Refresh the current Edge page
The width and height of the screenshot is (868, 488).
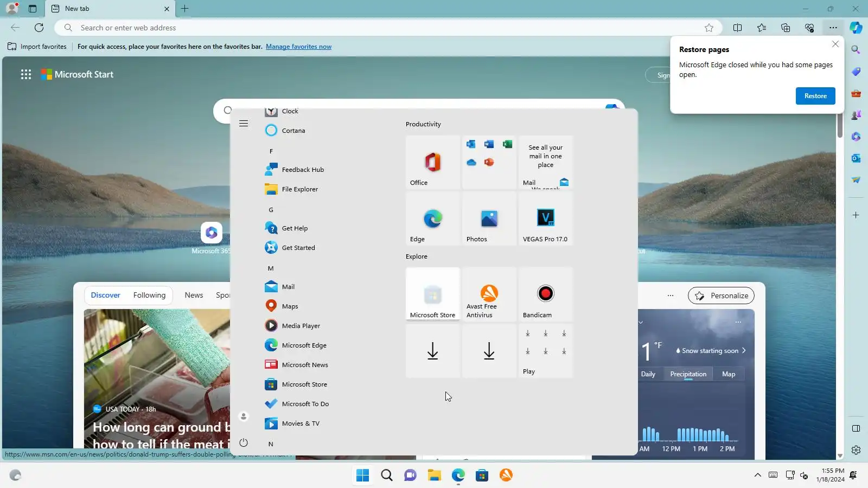tap(39, 28)
